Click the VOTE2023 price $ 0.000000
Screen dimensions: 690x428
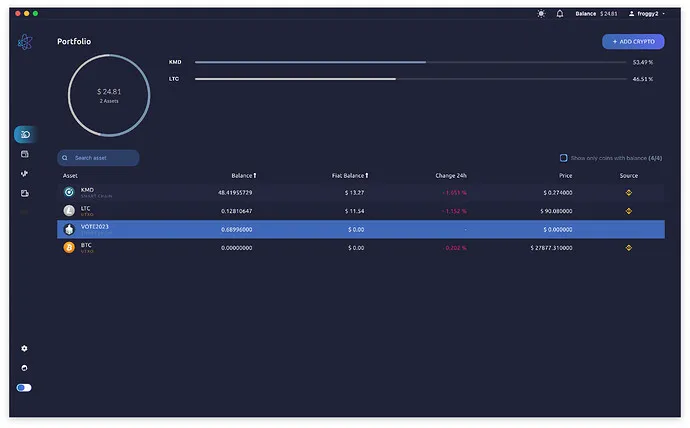tap(558, 230)
